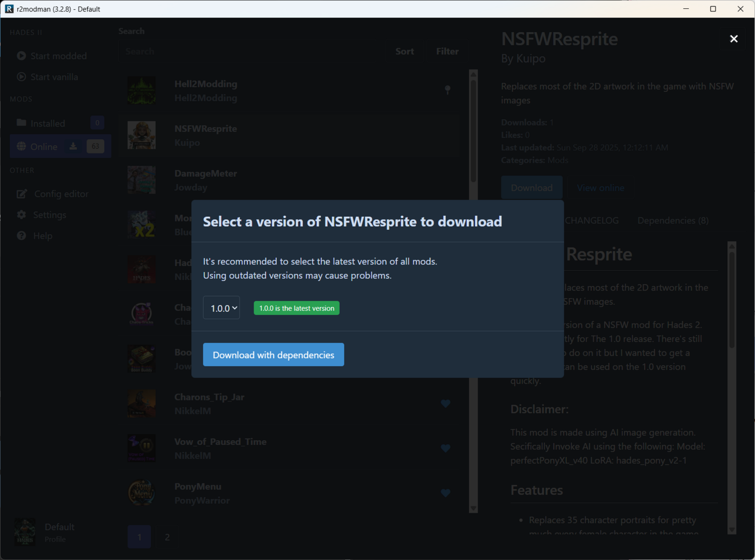Viewport: 755px width, 560px height.
Task: Click the '63' online mod count badge
Action: pyautogui.click(x=95, y=146)
